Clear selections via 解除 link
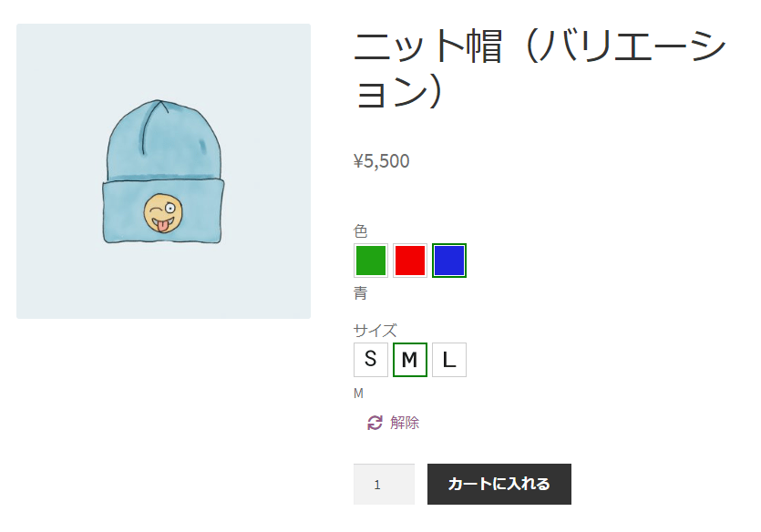The width and height of the screenshot is (761, 532). (x=405, y=423)
